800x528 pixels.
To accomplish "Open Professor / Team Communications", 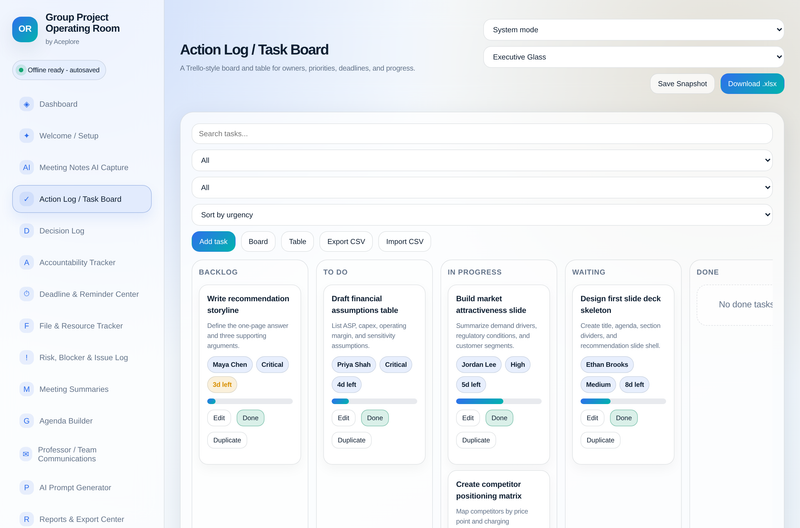I will pos(82,454).
